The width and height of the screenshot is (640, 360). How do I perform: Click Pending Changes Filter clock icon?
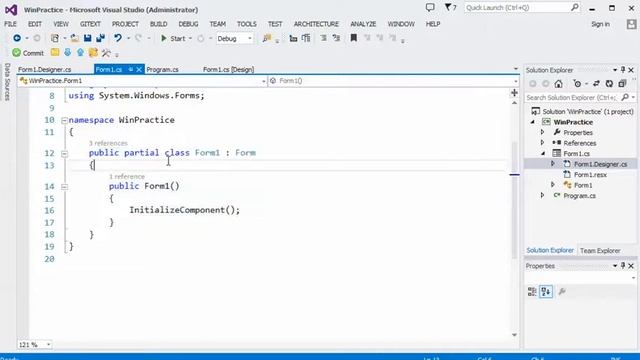577,84
